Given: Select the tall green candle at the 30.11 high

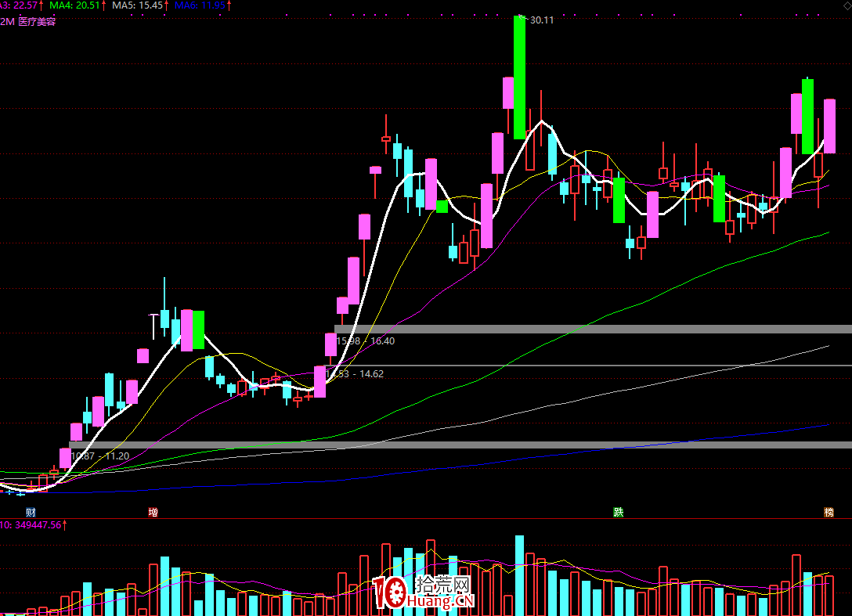Looking at the screenshot, I should tap(520, 77).
